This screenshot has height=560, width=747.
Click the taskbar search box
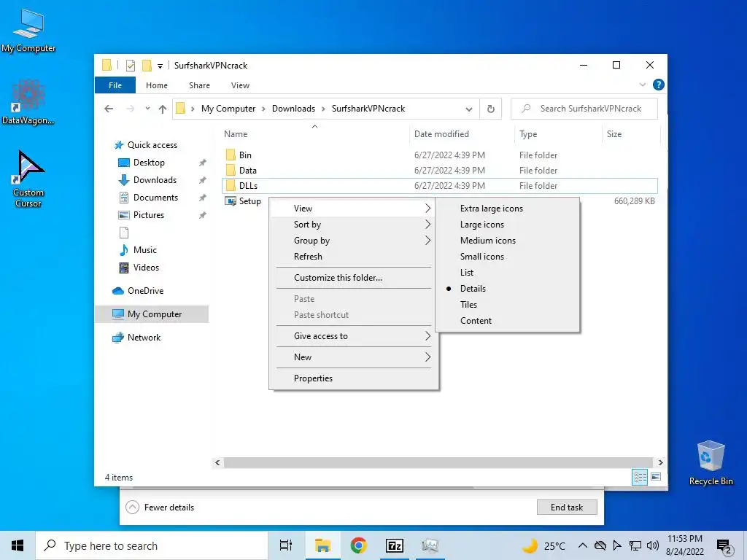point(152,545)
